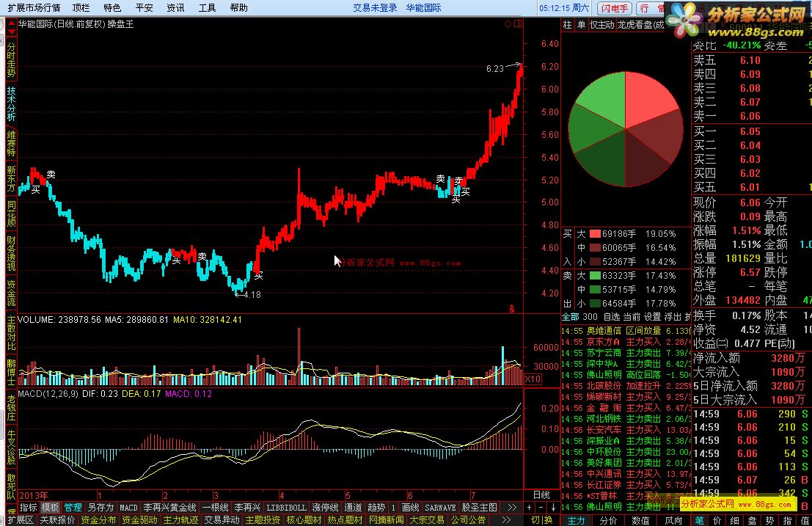Screen dimensions: 812x526
Task: Select the 技术分析 sidebar tab
Action: tap(11, 103)
